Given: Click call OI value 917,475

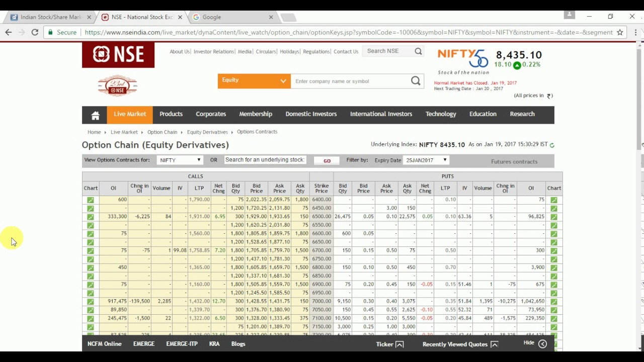Looking at the screenshot, I should [x=117, y=301].
